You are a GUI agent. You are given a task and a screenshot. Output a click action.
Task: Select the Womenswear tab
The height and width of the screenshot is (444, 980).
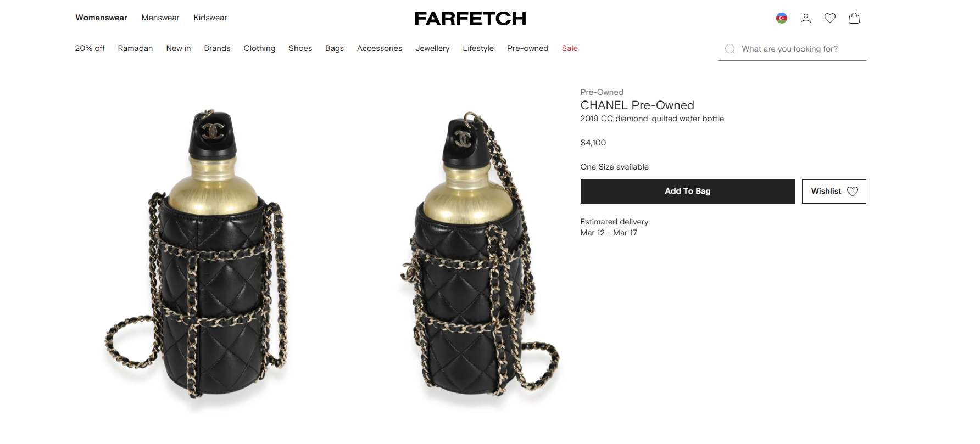point(101,18)
